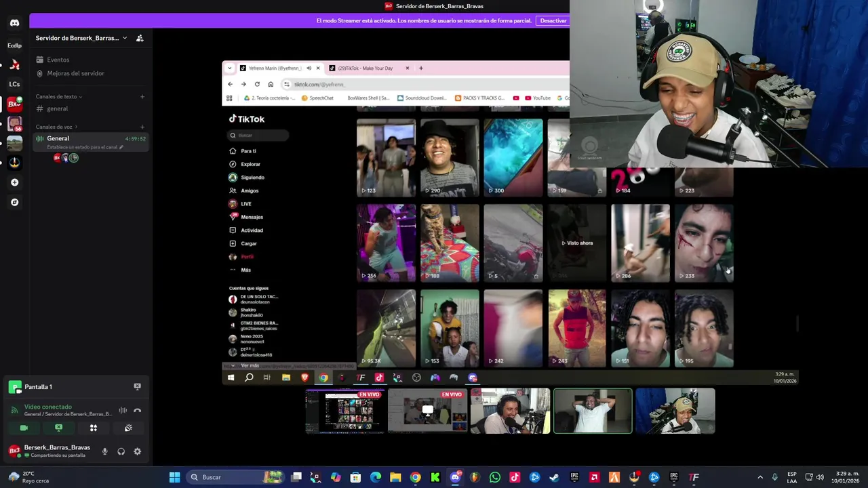Stop streaming Pantalla 1 icon

[x=137, y=386]
